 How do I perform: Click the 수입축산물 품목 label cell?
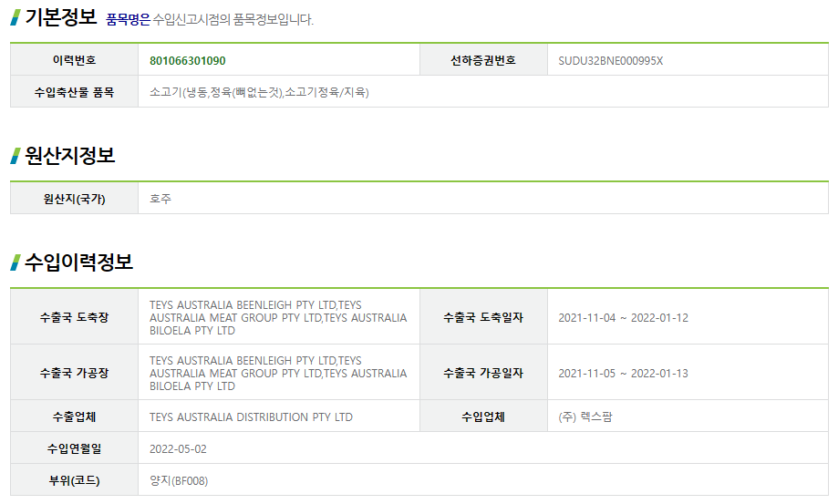74,92
